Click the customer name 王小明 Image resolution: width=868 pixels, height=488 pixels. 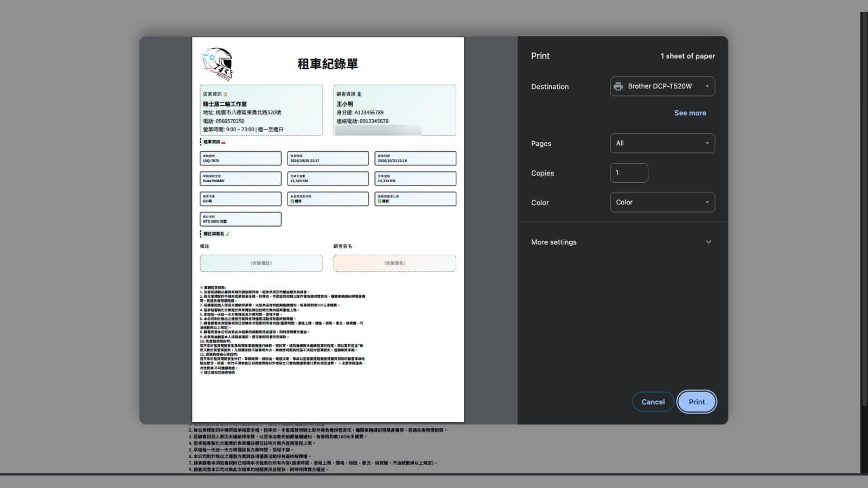(344, 104)
